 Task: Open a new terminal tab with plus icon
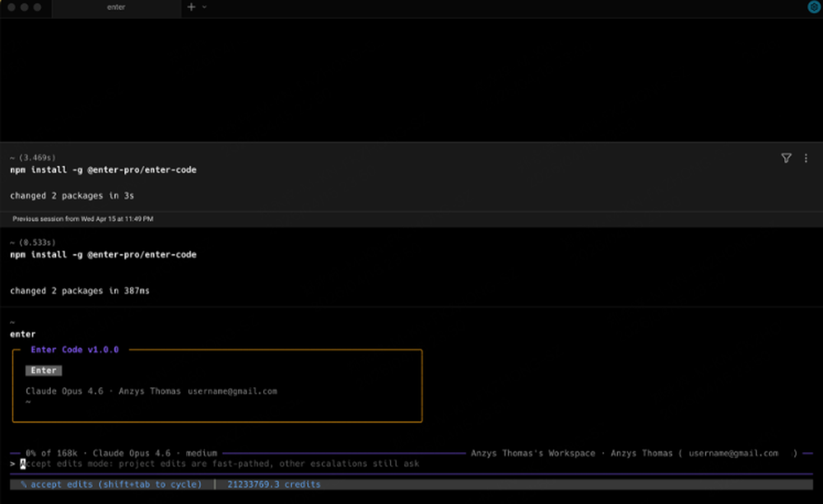191,7
